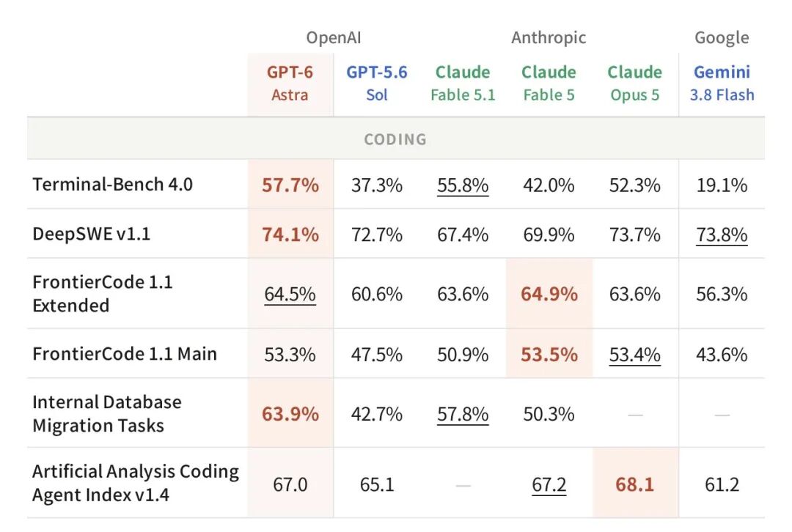This screenshot has height=532, width=792.
Task: Click Artificial Analysis Coding Agent Index label
Action: coord(136,483)
